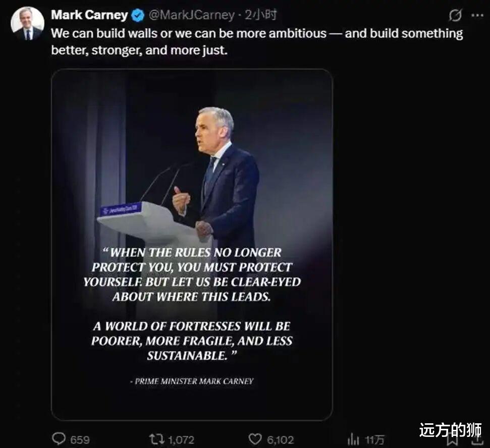The height and width of the screenshot is (448, 490).
Task: Open Mark Carney's profile avatar
Action: [x=27, y=23]
